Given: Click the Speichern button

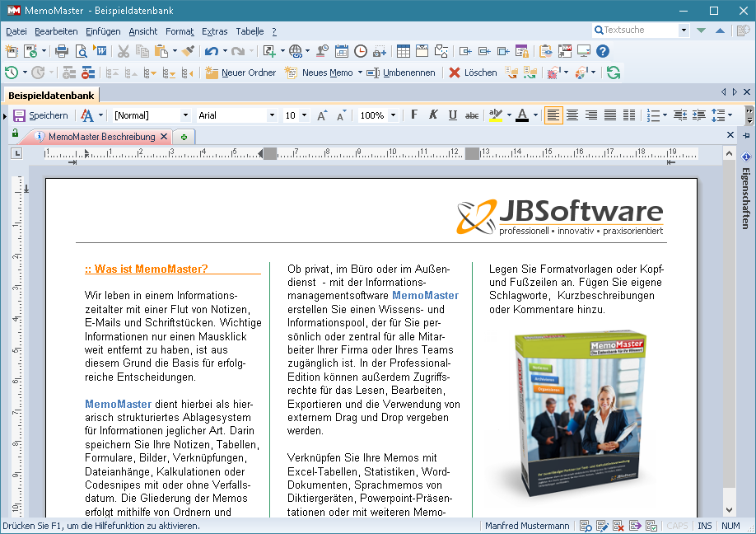Looking at the screenshot, I should pos(40,115).
